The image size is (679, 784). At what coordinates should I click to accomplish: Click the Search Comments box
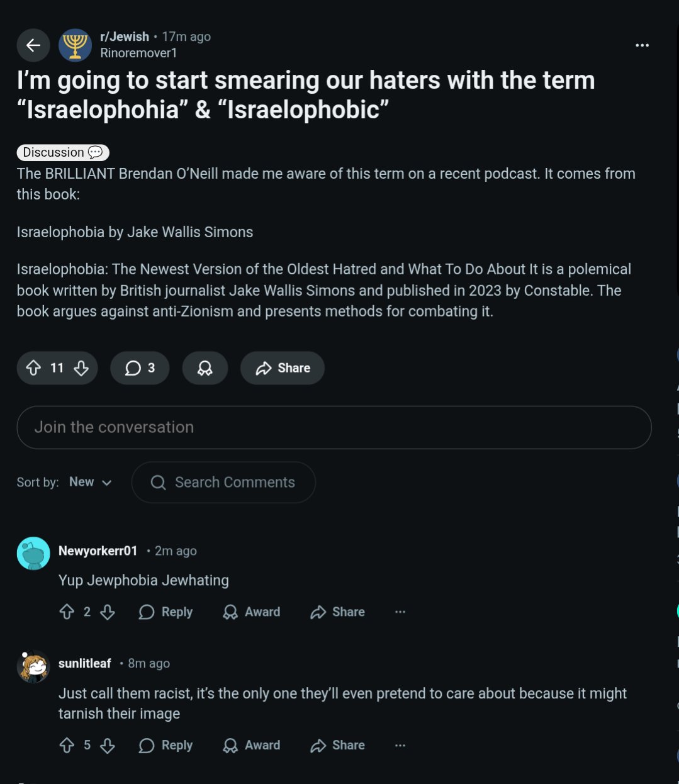point(223,483)
